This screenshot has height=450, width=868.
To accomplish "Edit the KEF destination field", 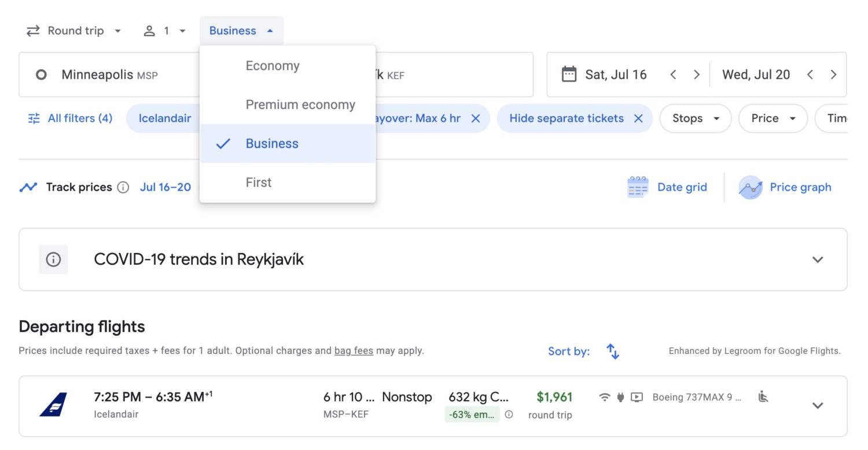I will tap(454, 75).
